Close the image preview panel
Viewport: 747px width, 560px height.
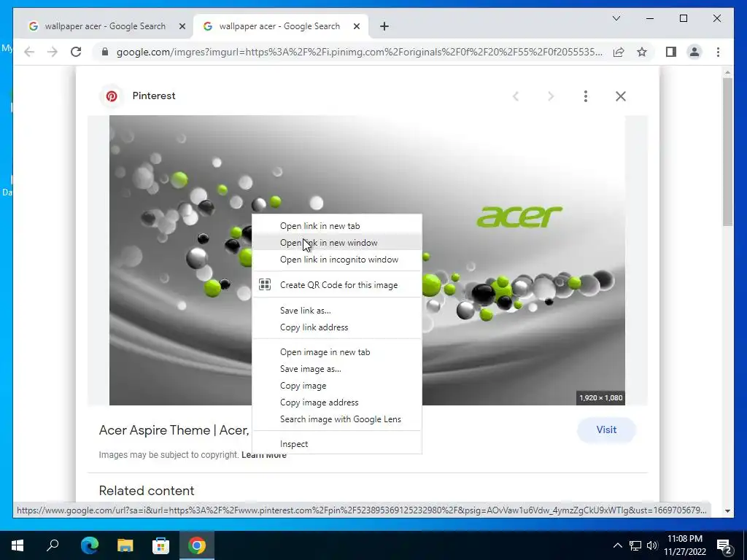click(x=620, y=96)
